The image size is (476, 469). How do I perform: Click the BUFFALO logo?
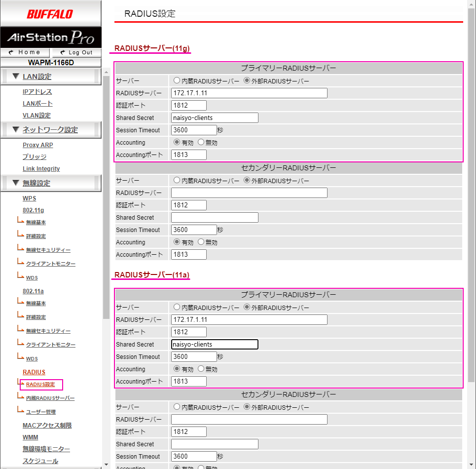(x=50, y=14)
